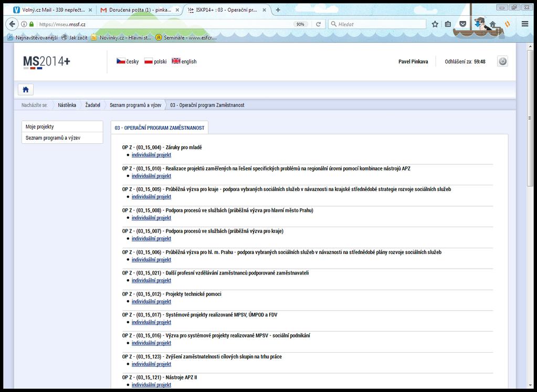Close the ISKP14+ tab
Screen dimensions: 537x392
(264, 10)
